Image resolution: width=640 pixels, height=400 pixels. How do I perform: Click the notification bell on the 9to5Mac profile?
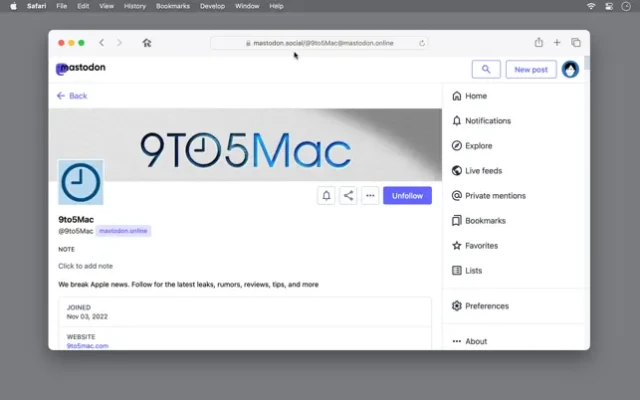point(326,196)
